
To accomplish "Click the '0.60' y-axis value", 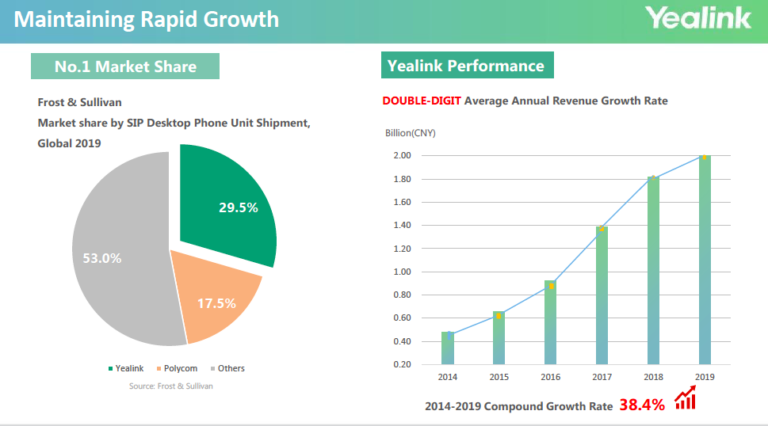I will click(402, 318).
